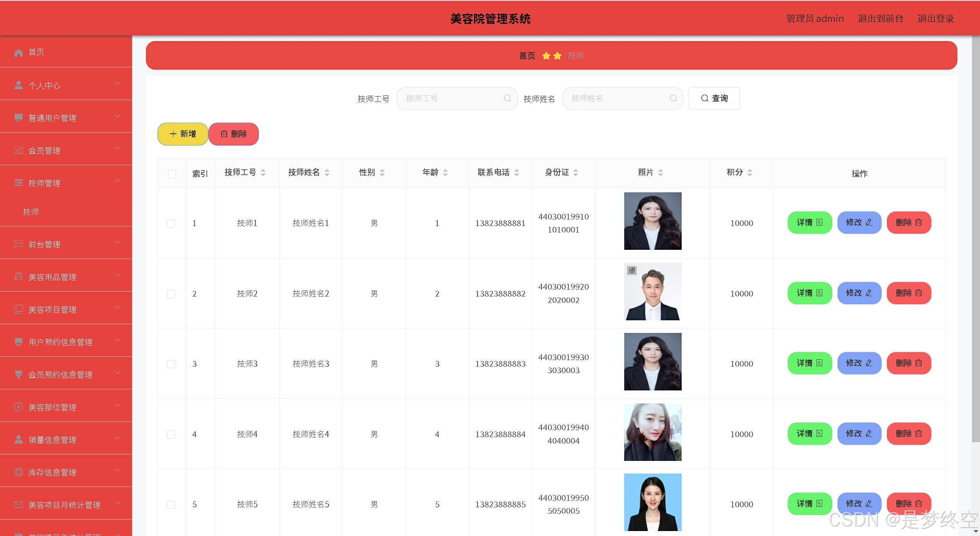Click the home icon beside 首页 in sidebar
This screenshot has width=980, height=536.
pos(18,52)
